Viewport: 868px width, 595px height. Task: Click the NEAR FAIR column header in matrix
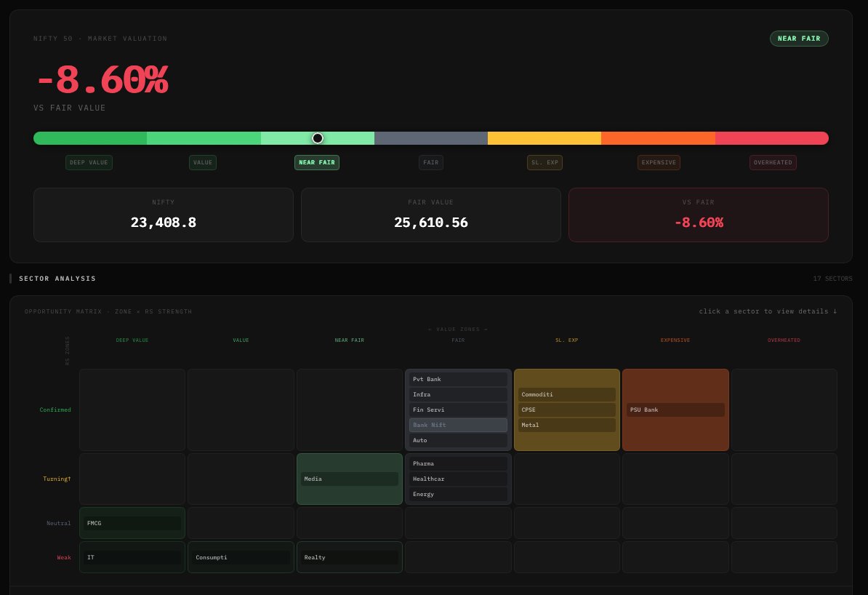point(349,340)
